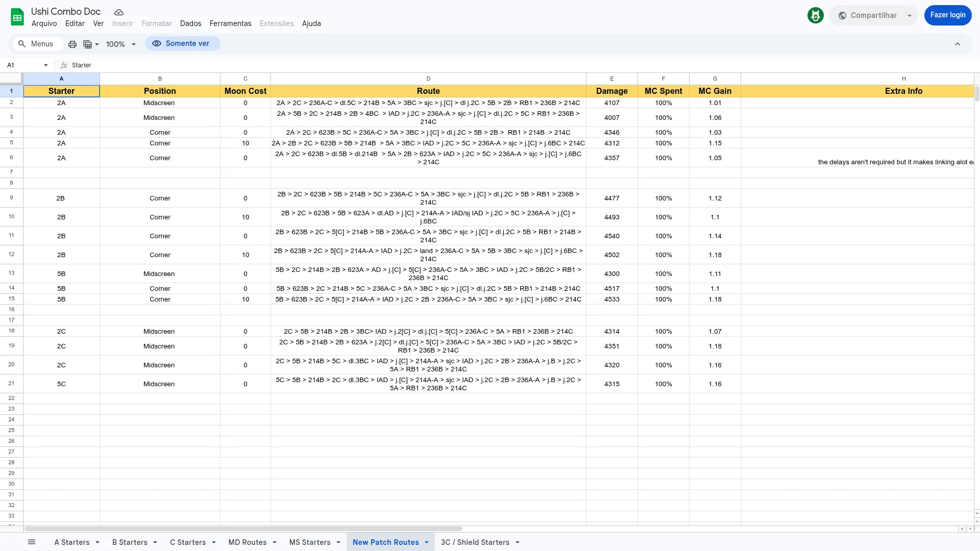Open the filter views icon
Image resolution: width=980 pixels, height=551 pixels.
pyautogui.click(x=90, y=44)
